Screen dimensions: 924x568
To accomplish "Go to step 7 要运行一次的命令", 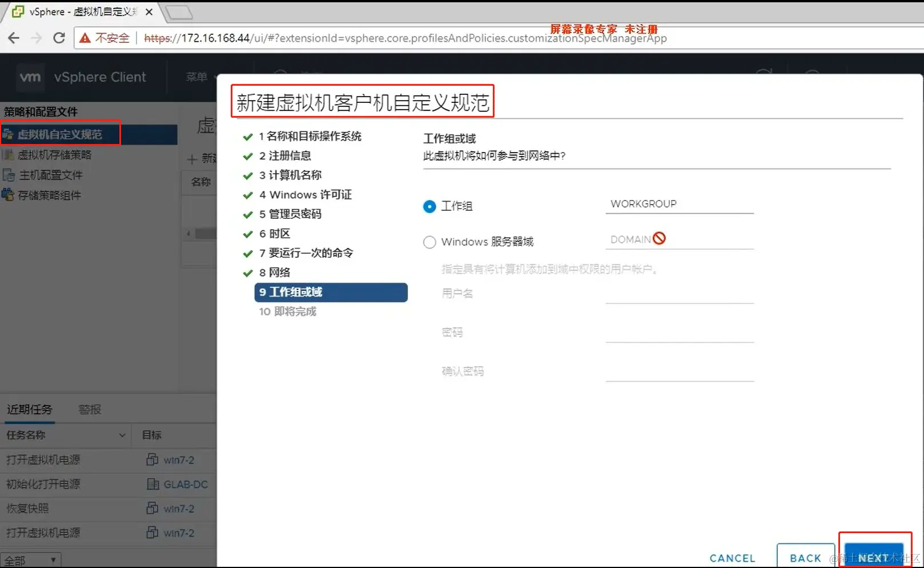I will 306,253.
